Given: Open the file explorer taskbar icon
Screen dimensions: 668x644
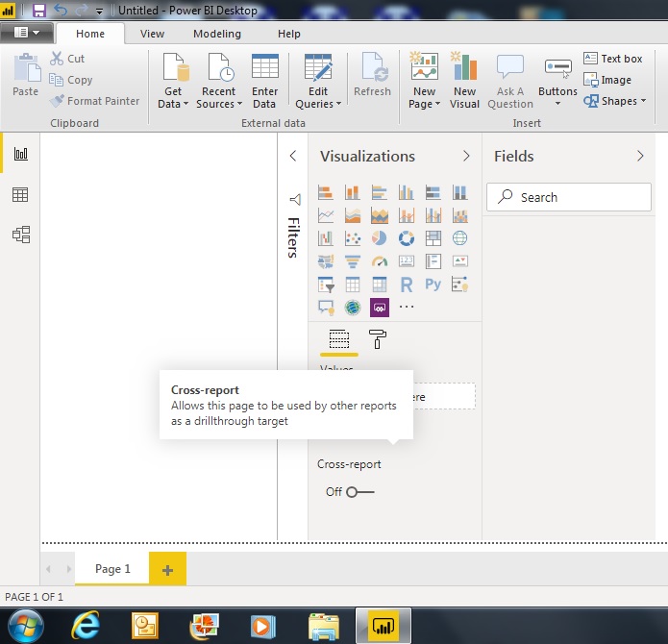Looking at the screenshot, I should point(324,626).
